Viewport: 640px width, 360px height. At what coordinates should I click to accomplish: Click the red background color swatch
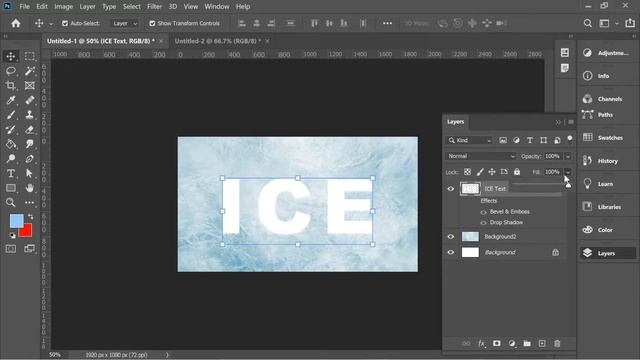(27, 231)
